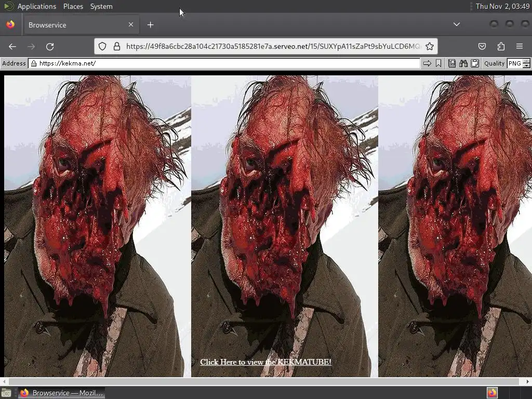Click the scrollbar right arrow
This screenshot has width=532, height=399.
527,381
